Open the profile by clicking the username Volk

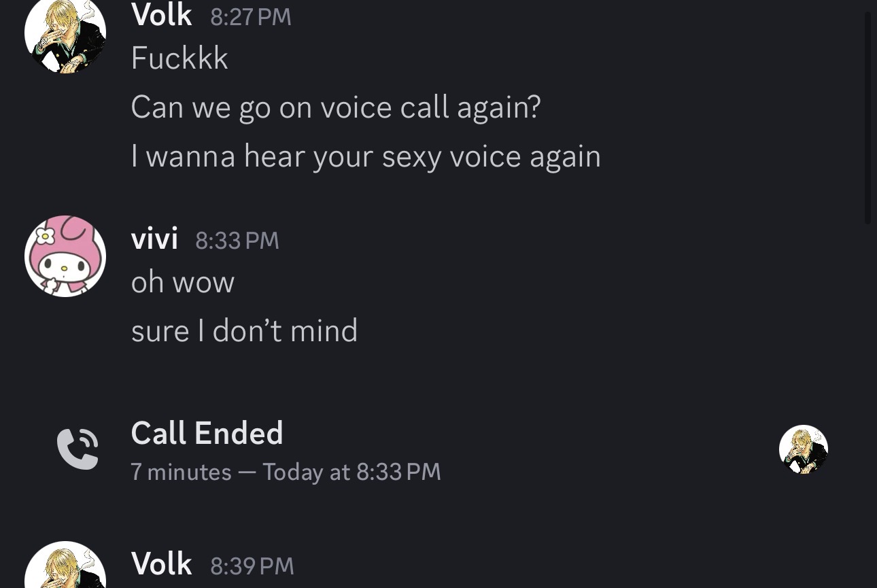pyautogui.click(x=161, y=14)
